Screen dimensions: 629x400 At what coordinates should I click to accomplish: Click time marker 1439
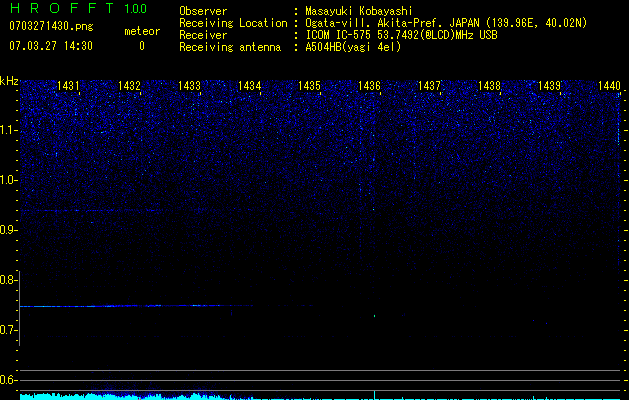coord(549,85)
